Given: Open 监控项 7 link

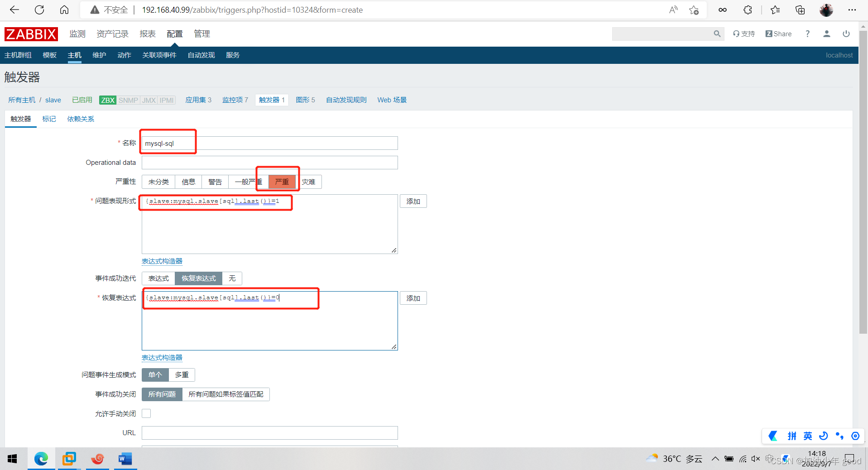Looking at the screenshot, I should click(235, 100).
